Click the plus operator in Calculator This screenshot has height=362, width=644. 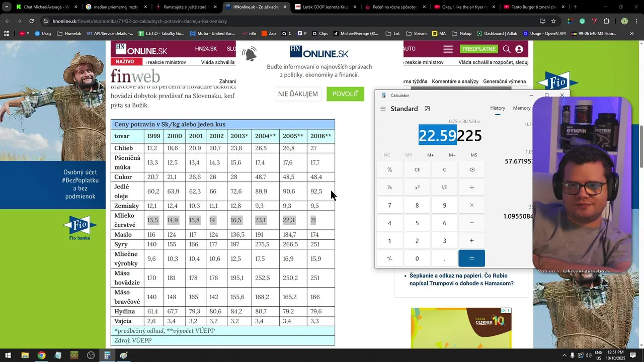pyautogui.click(x=471, y=241)
